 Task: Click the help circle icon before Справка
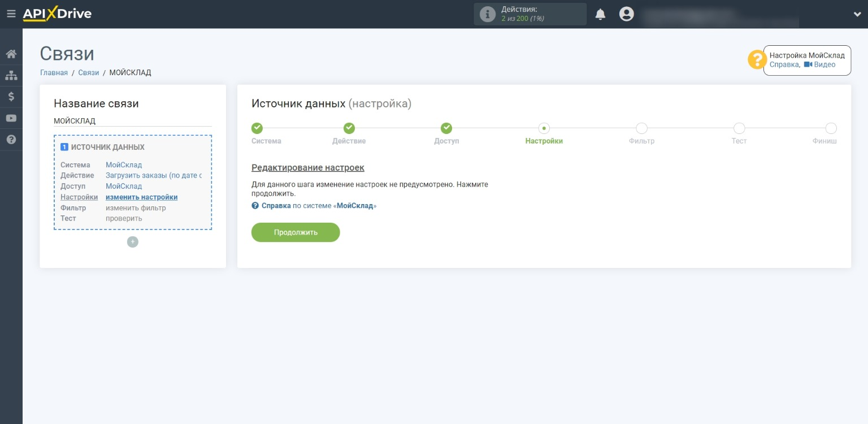(x=255, y=206)
